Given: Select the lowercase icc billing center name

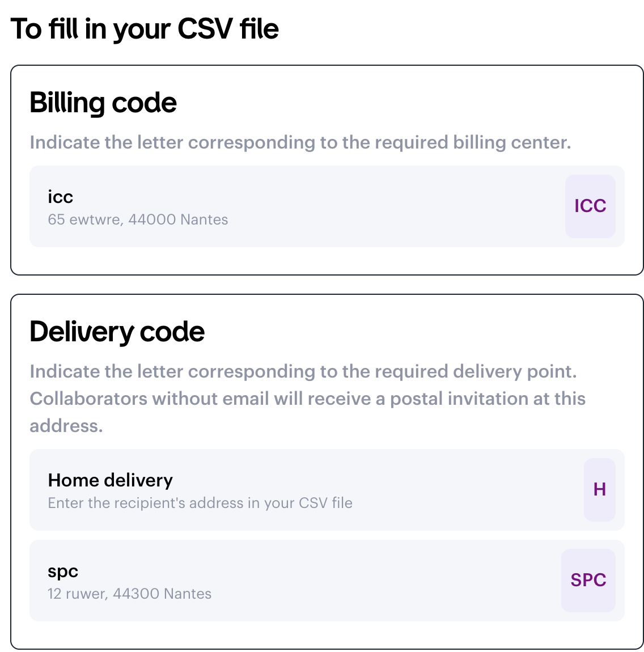Looking at the screenshot, I should 60,197.
